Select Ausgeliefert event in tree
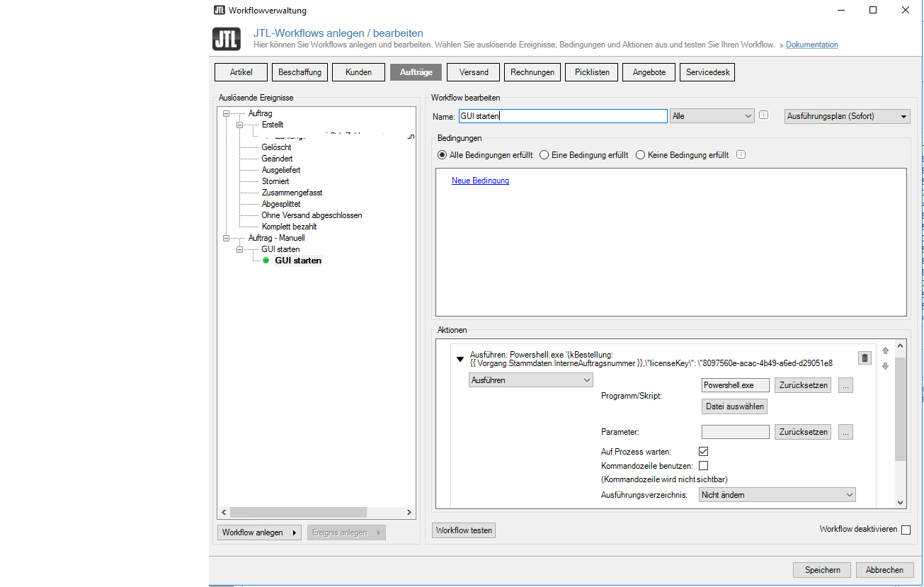 coord(281,170)
